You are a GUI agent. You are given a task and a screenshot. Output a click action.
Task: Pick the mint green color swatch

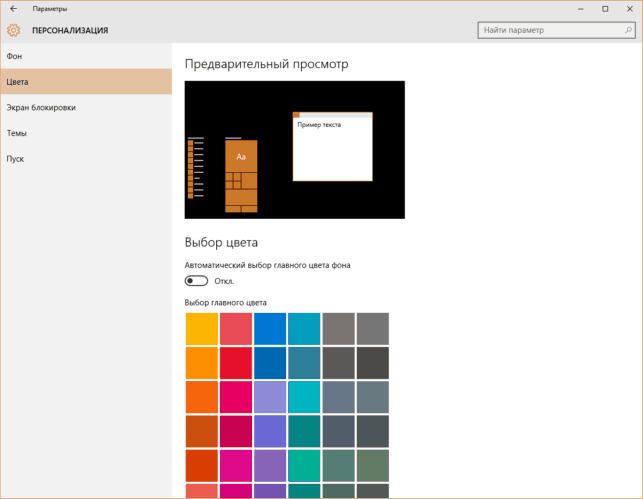tap(304, 465)
